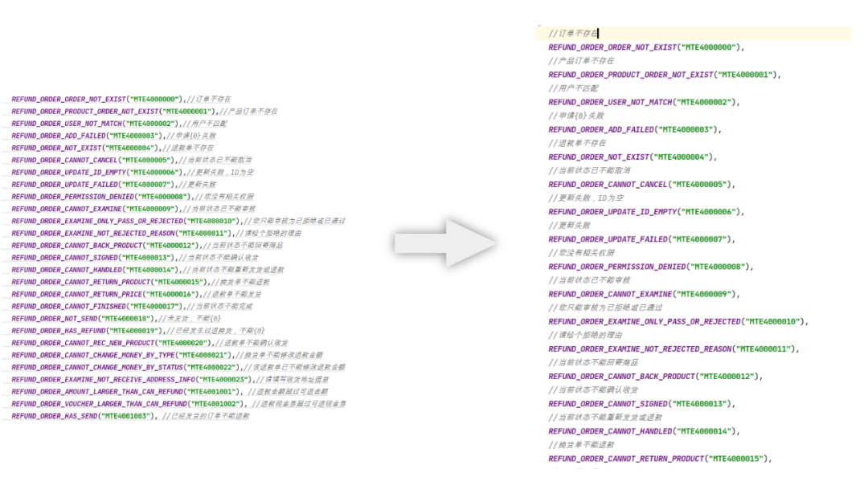Click the REFUND_ORDER_EXAMINE_NOT_RECEIVE_ADDRESS_INFO line
The width and height of the screenshot is (868, 477).
click(170, 379)
